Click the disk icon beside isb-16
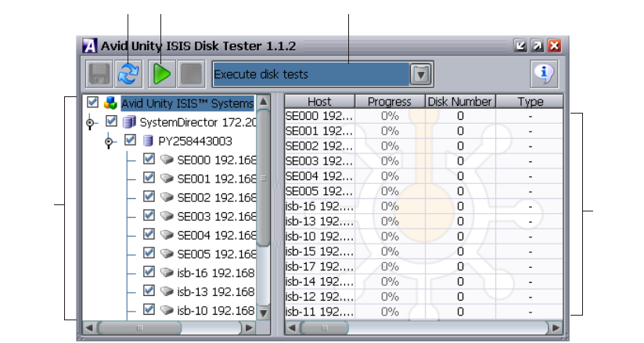The height and width of the screenshot is (343, 644). click(x=167, y=273)
